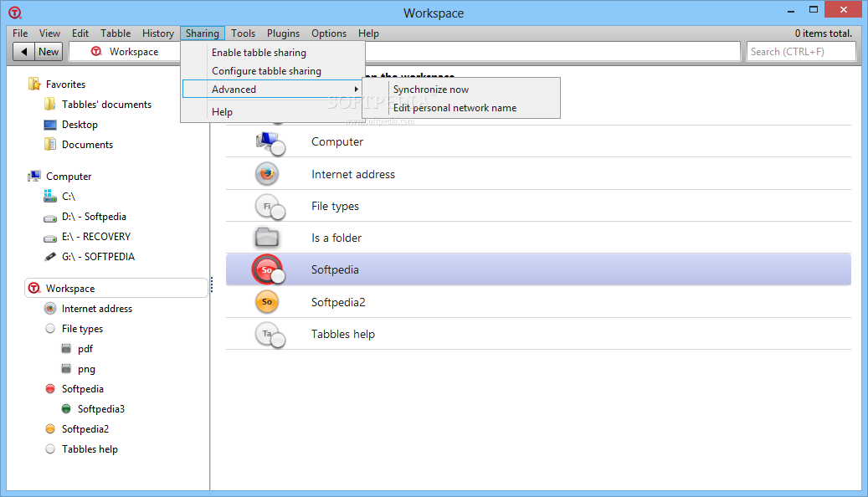
Task: Click the Documents folder icon in the sidebar
Action: 50,145
